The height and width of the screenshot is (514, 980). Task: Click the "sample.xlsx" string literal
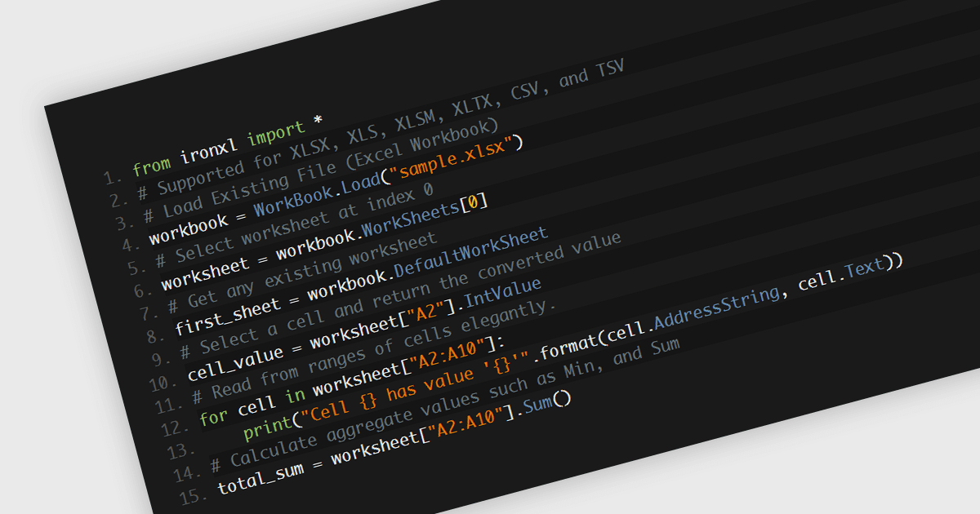[451, 157]
